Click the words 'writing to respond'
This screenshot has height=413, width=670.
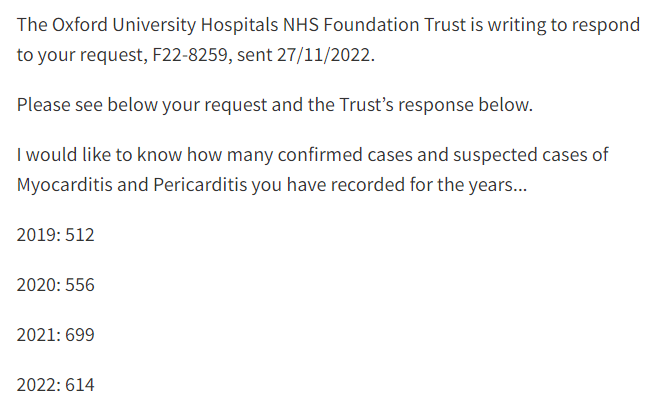pyautogui.click(x=564, y=25)
